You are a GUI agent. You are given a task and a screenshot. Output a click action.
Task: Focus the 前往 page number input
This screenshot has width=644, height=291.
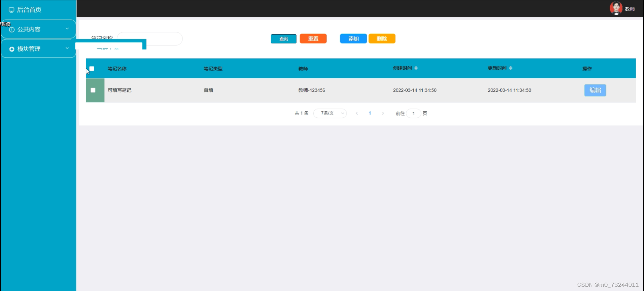tap(414, 113)
